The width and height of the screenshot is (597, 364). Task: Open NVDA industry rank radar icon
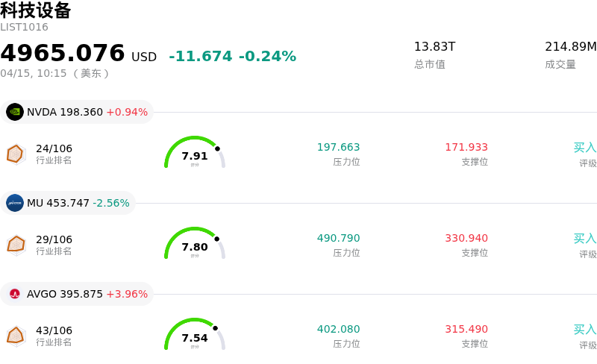(16, 154)
